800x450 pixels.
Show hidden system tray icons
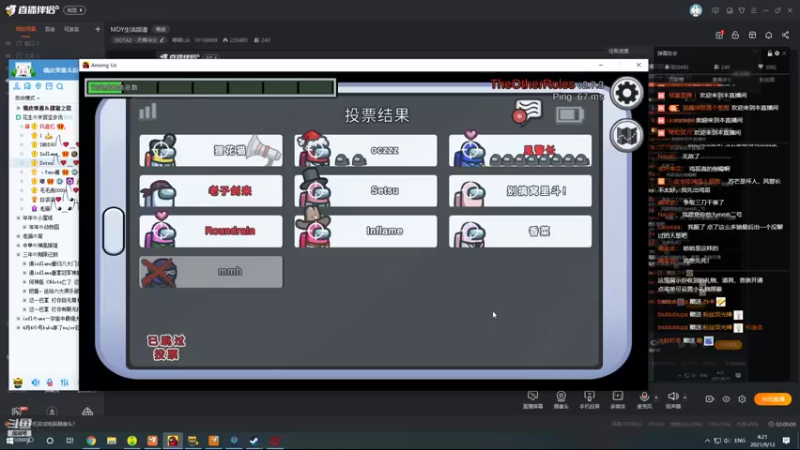click(707, 440)
